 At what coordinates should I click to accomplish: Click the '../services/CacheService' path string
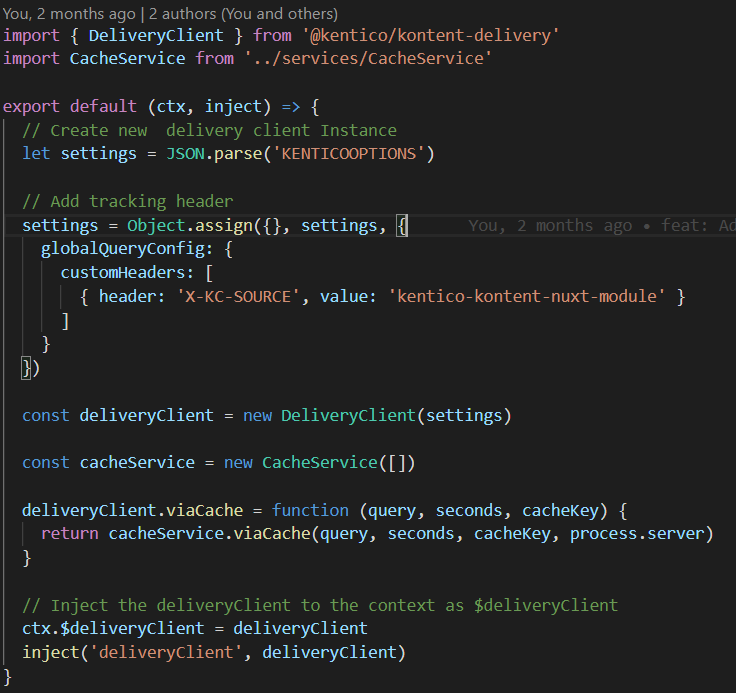coord(368,59)
